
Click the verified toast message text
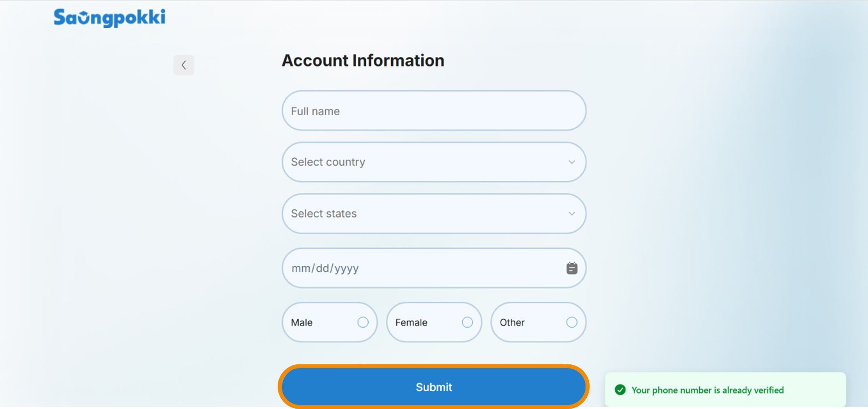click(708, 390)
